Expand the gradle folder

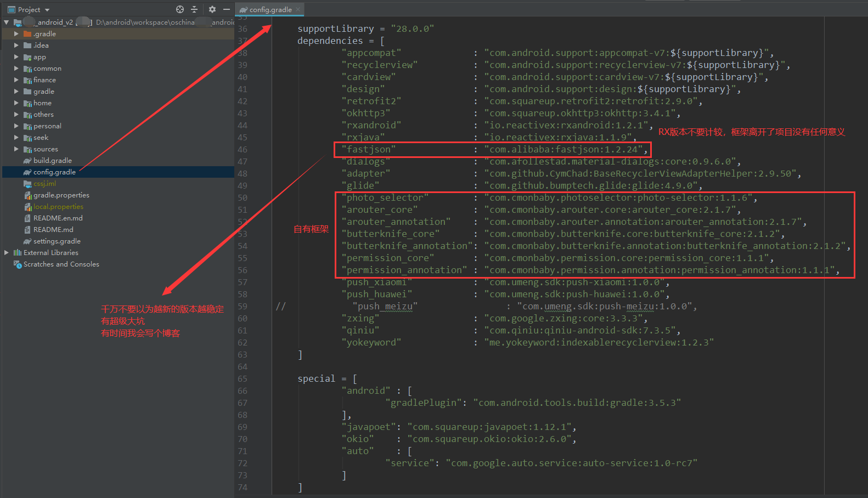[x=16, y=92]
